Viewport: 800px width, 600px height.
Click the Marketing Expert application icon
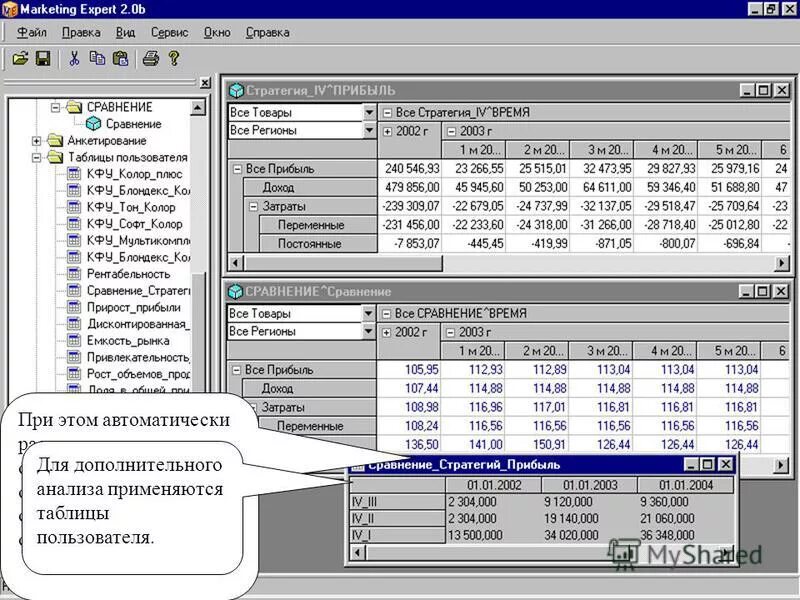click(10, 10)
